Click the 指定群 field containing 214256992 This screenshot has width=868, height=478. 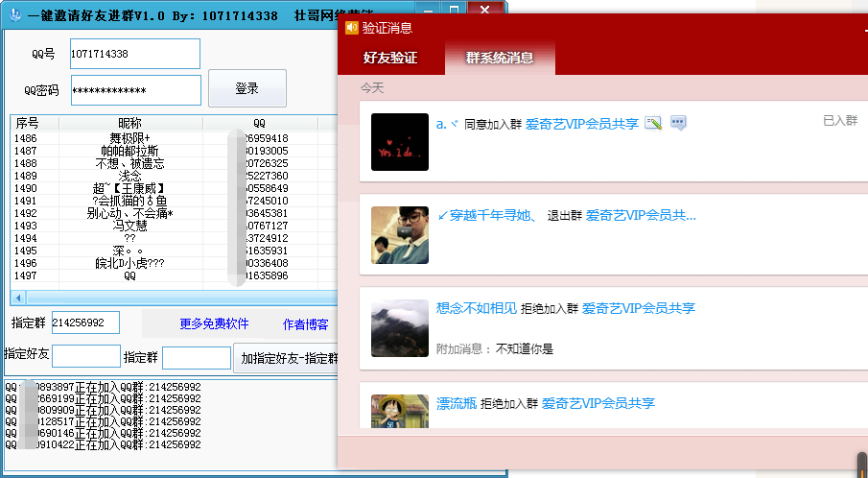tap(85, 323)
